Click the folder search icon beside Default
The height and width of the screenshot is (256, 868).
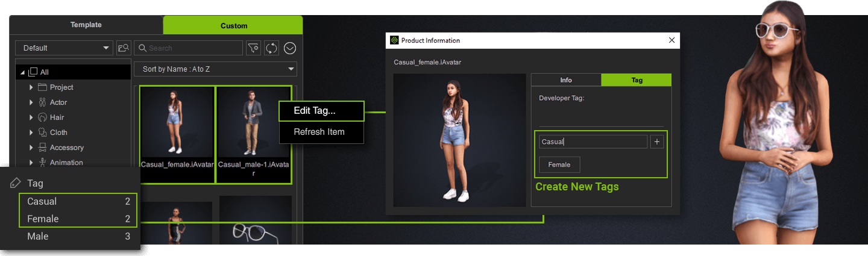[x=124, y=48]
